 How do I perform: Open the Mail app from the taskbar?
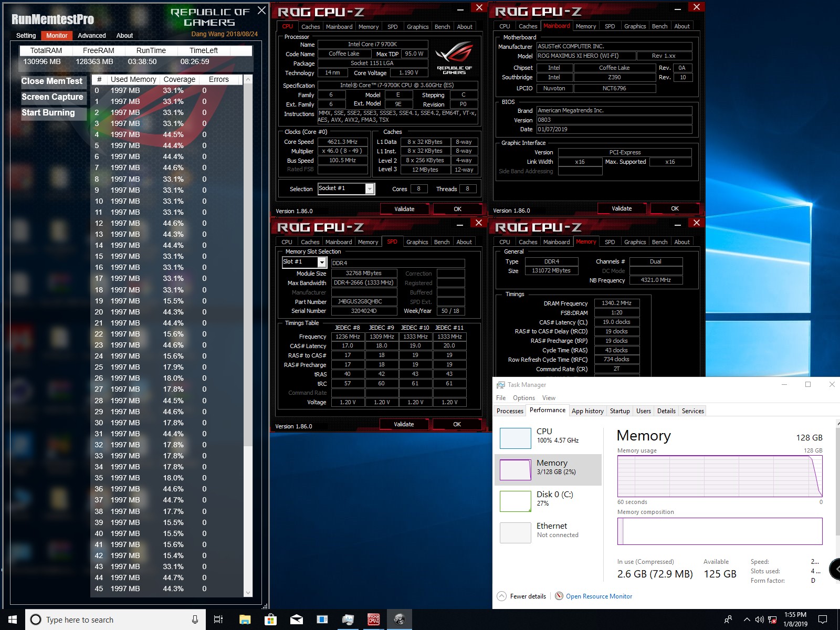coord(296,619)
